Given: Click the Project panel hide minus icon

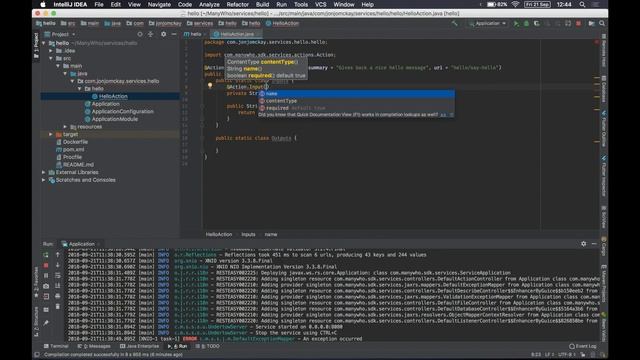Looking at the screenshot, I should (174, 34).
